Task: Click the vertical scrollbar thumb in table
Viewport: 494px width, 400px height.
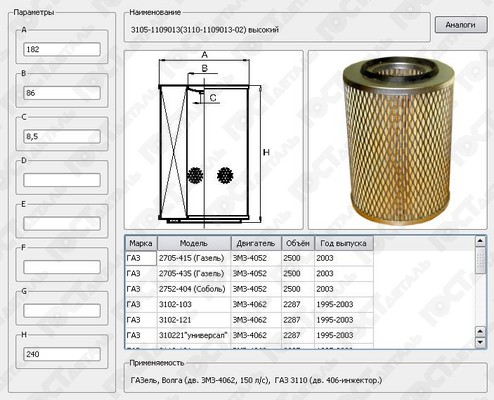Action: 480,260
